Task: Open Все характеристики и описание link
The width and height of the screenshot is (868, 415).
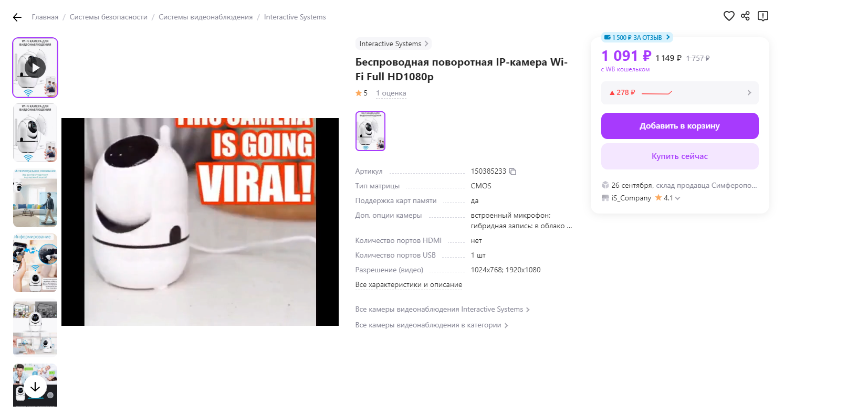Action: click(x=409, y=285)
